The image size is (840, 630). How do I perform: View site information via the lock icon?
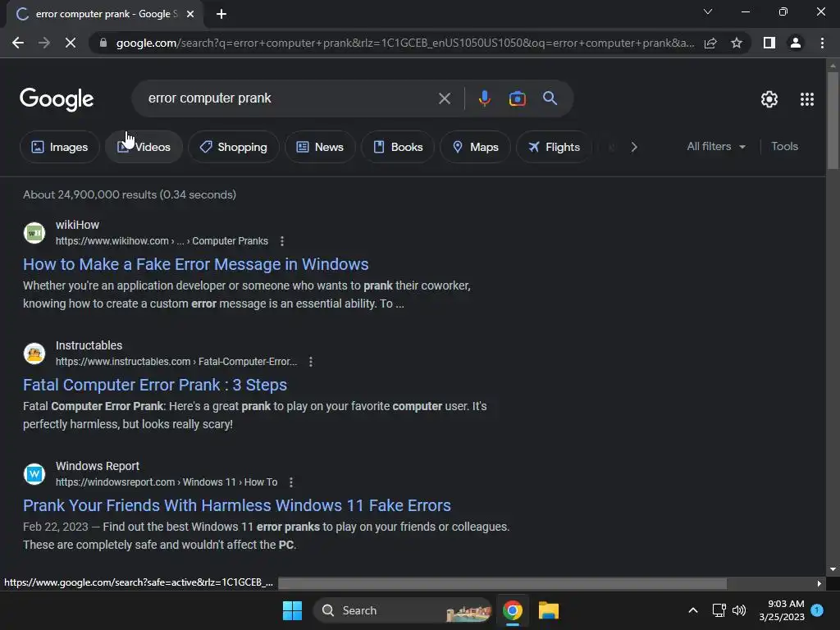point(103,43)
